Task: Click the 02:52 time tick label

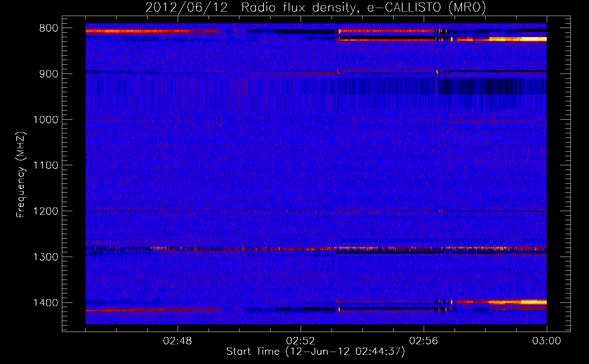Action: pyautogui.click(x=301, y=341)
